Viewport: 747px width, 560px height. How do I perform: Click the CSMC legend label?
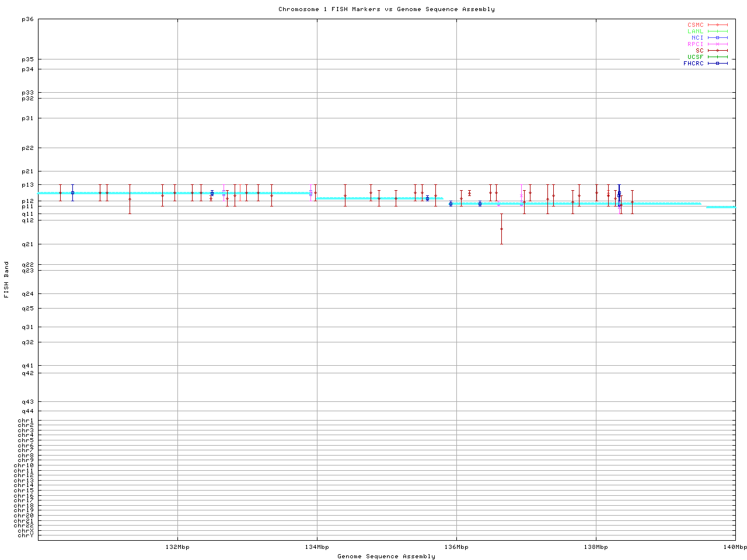[x=695, y=25]
